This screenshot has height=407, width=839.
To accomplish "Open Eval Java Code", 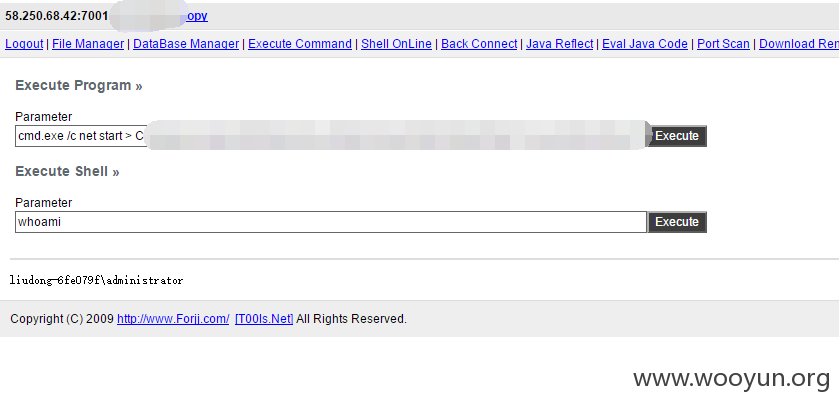I will [x=645, y=44].
